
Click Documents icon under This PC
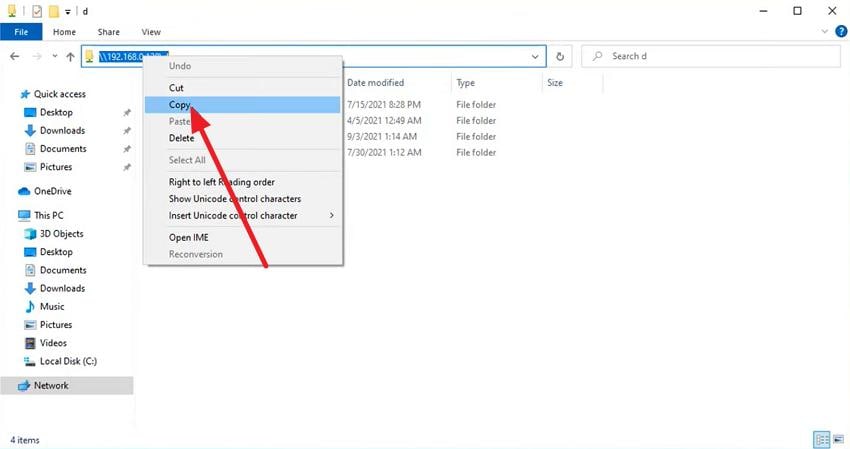pyautogui.click(x=30, y=270)
